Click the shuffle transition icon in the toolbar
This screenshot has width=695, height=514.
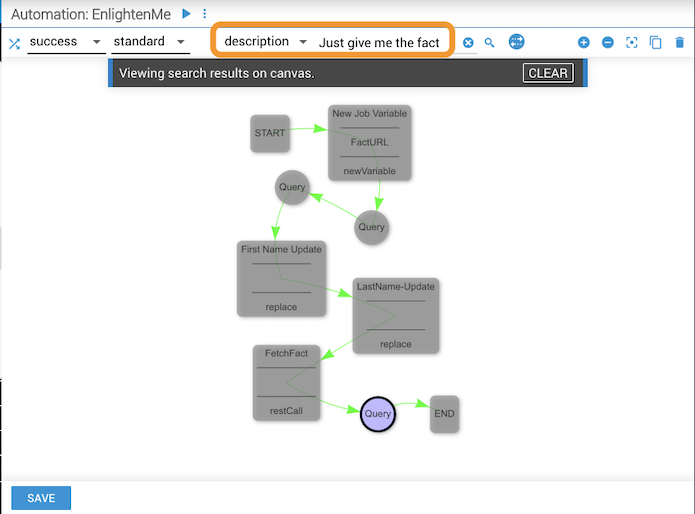tap(14, 43)
